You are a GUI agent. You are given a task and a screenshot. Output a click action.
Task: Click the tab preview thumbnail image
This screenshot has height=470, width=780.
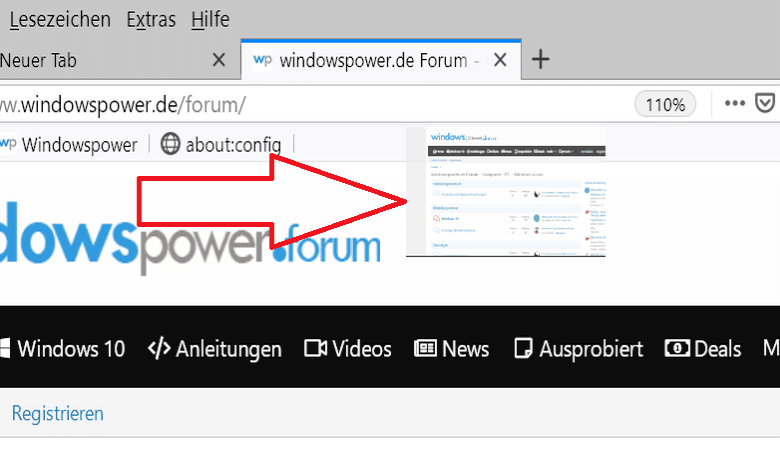(506, 192)
